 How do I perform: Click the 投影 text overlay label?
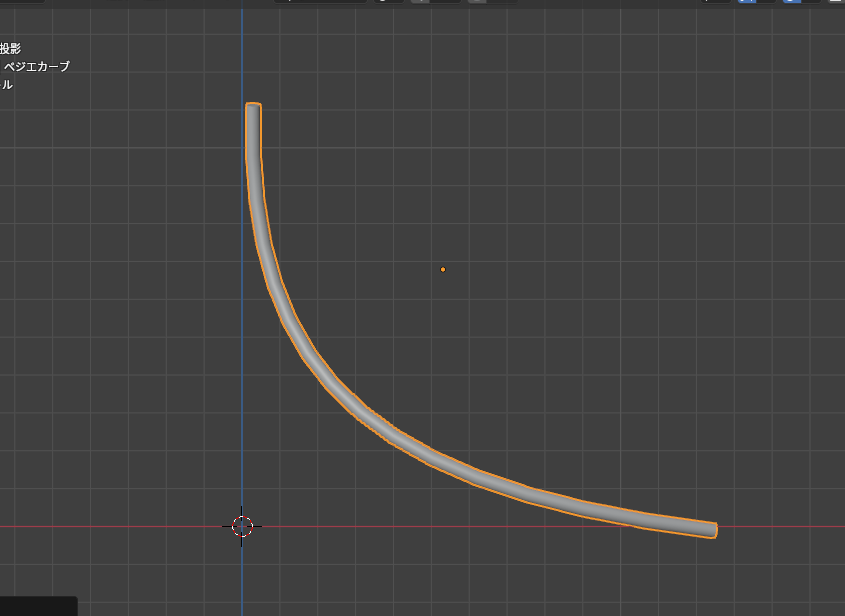(11, 48)
